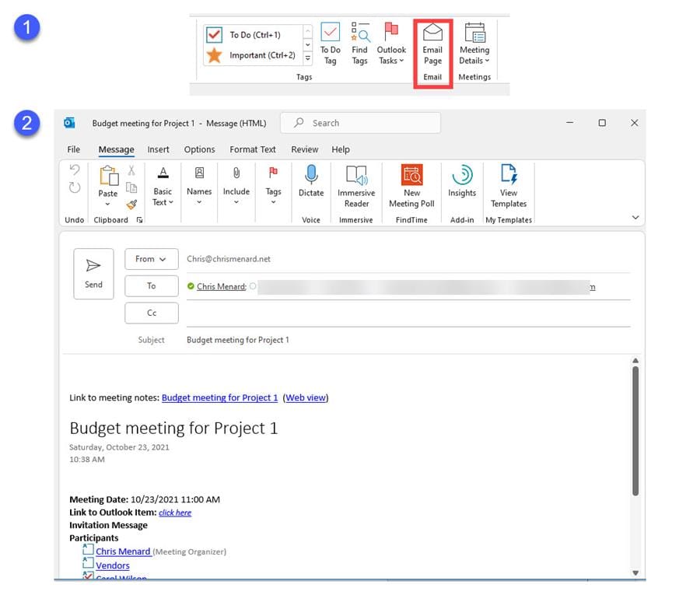This screenshot has height=595, width=700.
Task: Open the From dropdown
Action: click(151, 258)
